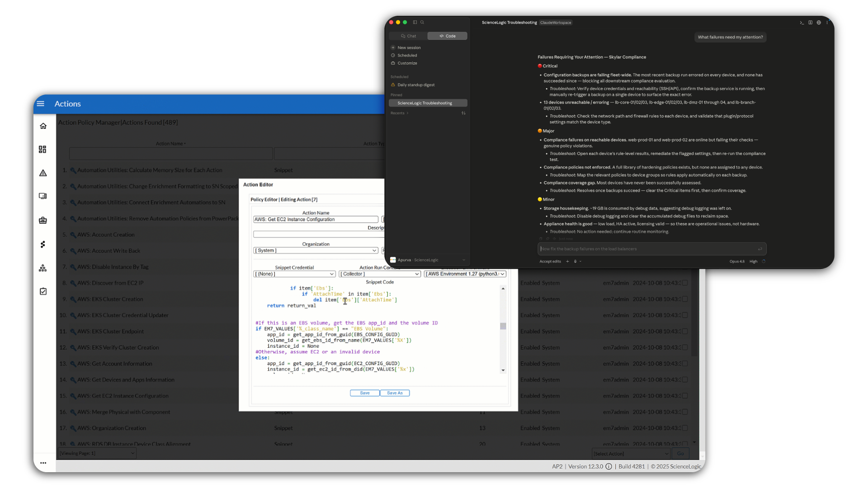Switch to the Chat tab in Claude
868x488 pixels.
pos(408,36)
